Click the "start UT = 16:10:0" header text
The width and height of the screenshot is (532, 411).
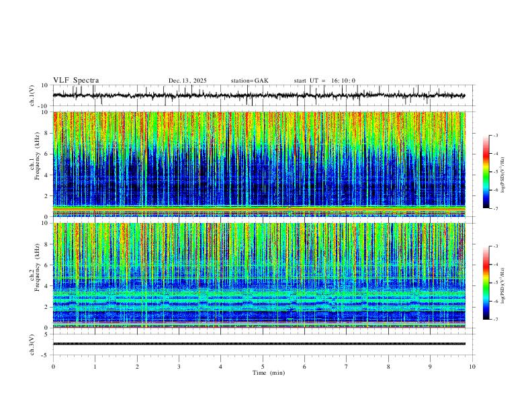click(324, 81)
